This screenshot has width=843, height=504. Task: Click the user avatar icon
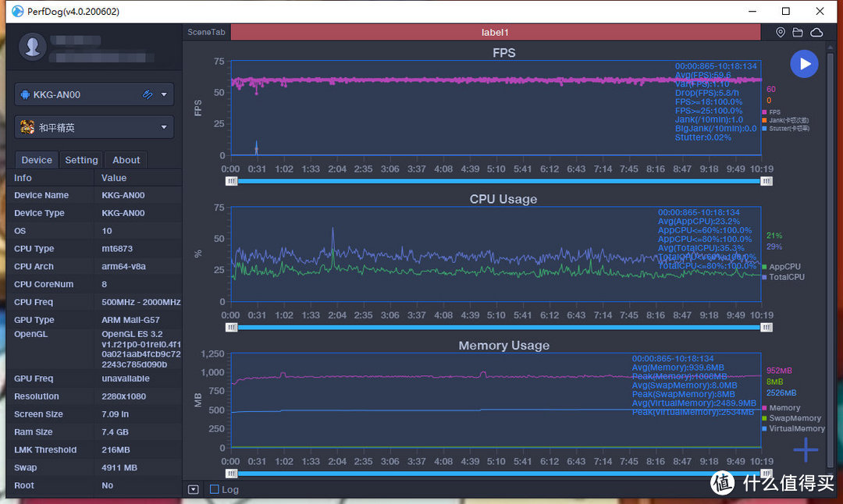[32, 47]
